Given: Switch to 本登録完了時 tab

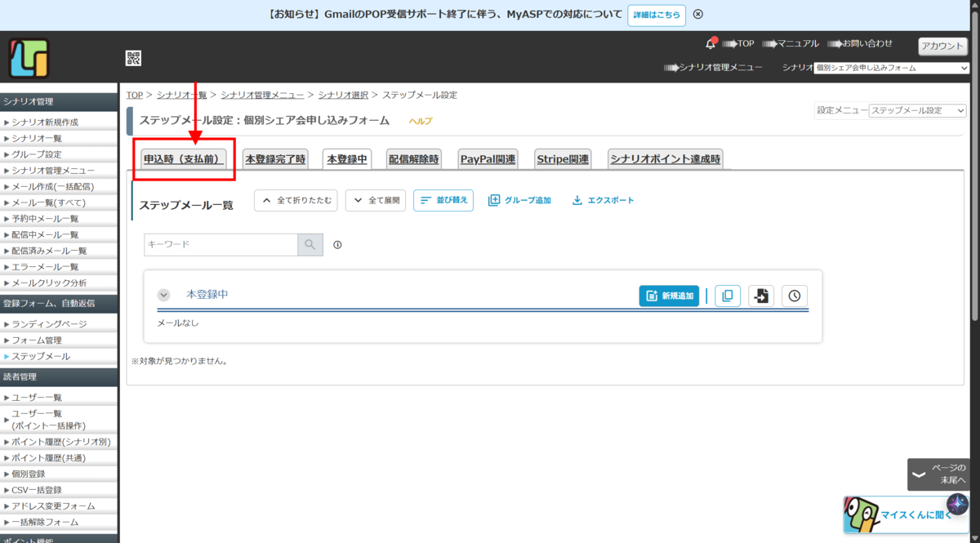Looking at the screenshot, I should pyautogui.click(x=275, y=159).
